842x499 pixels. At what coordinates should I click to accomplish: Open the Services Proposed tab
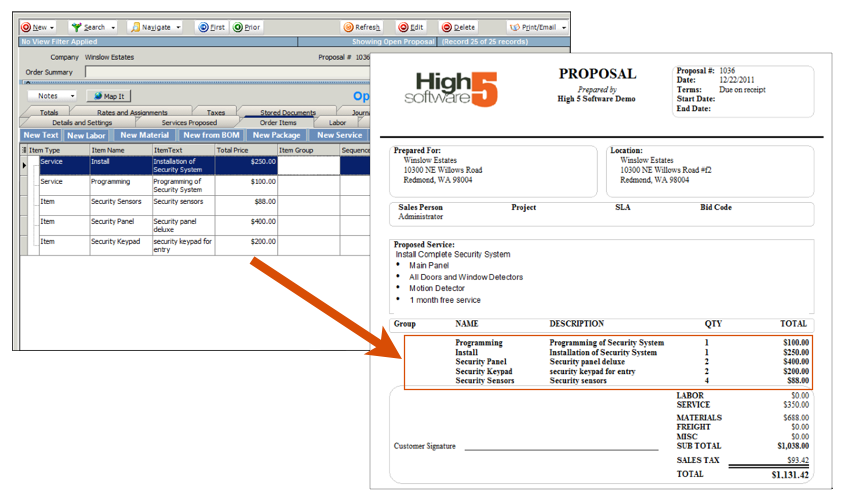click(189, 123)
